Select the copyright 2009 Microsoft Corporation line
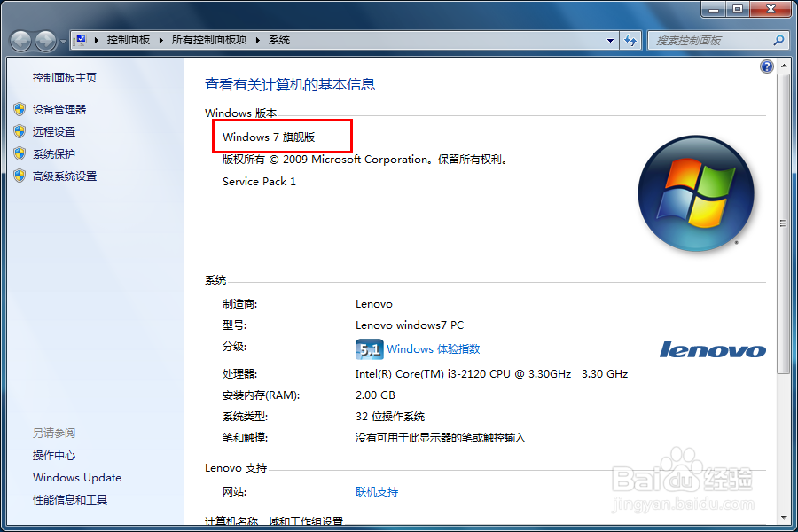 pyautogui.click(x=365, y=160)
